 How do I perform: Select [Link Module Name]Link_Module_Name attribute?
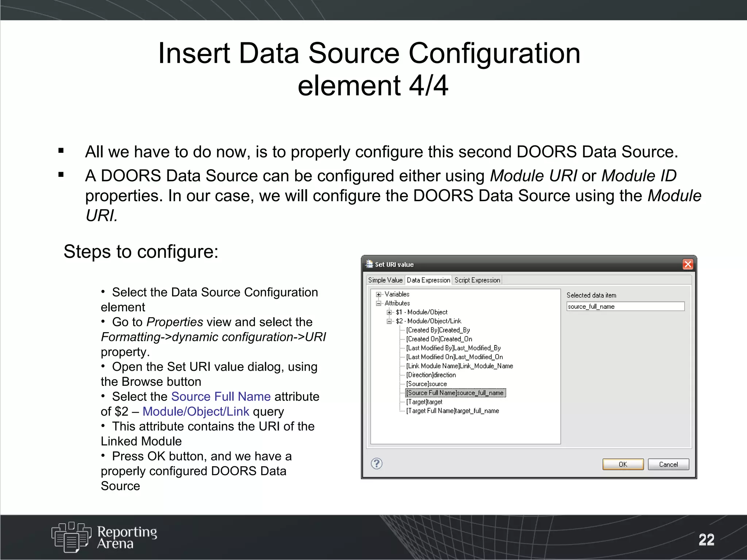460,366
